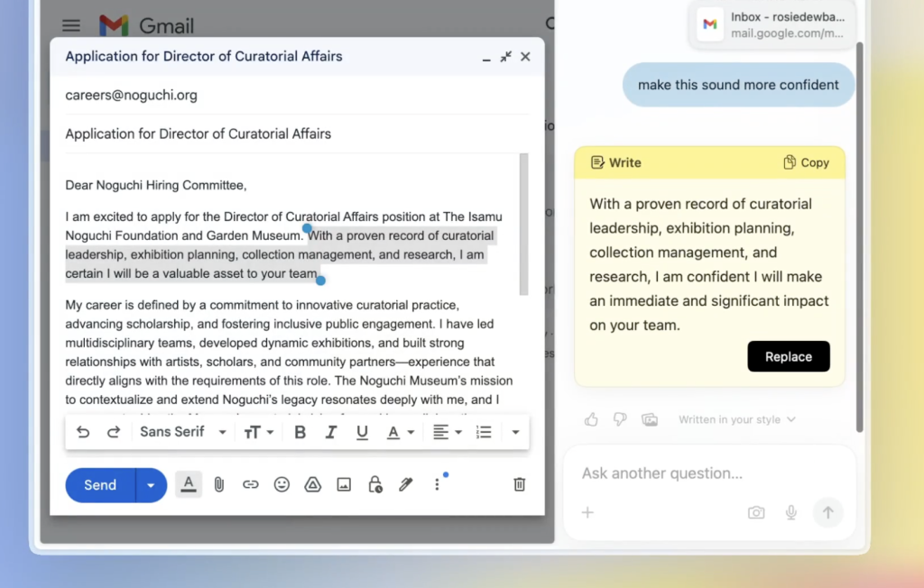Open the Gmail main menu hamburger
The height and width of the screenshot is (588, 924).
pyautogui.click(x=71, y=25)
